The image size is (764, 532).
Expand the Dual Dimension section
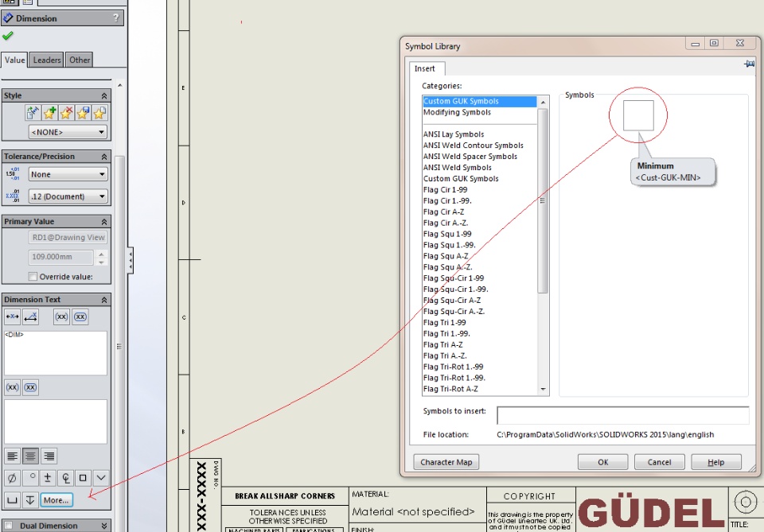click(103, 526)
